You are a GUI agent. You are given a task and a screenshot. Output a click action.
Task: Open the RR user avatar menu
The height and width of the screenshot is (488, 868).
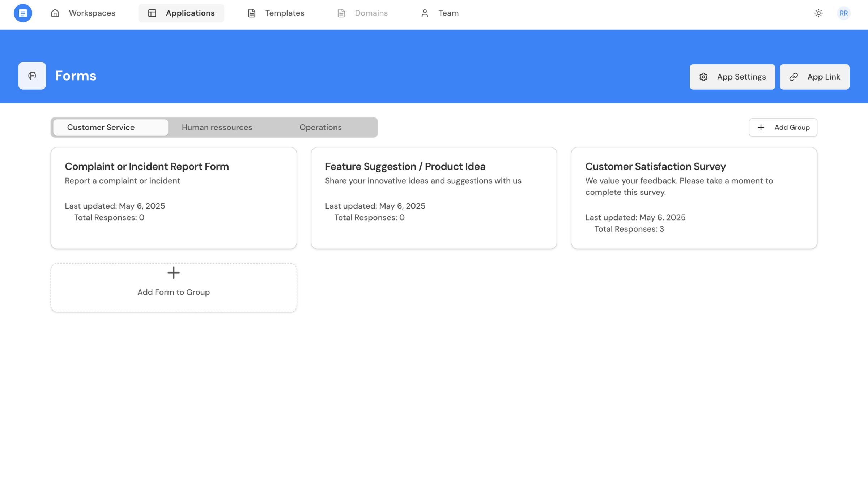(843, 13)
